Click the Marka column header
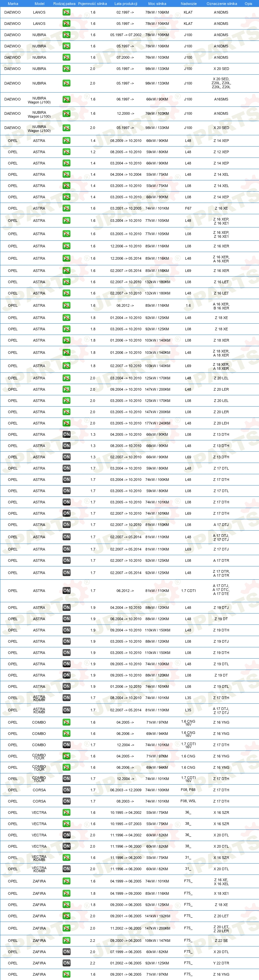 pos(13,3)
